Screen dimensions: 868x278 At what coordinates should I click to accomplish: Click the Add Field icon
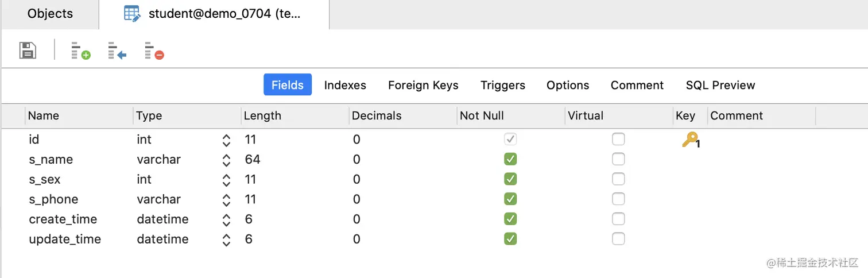80,51
